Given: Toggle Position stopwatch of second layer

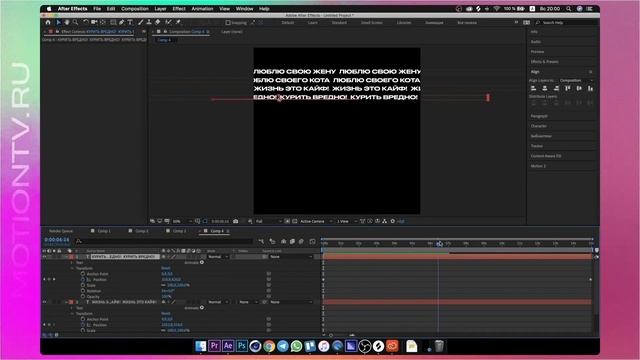Looking at the screenshot, I should 83,325.
